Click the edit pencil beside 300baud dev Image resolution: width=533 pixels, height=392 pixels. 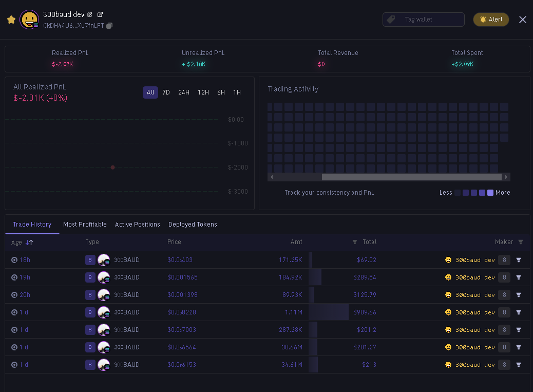[x=89, y=14]
